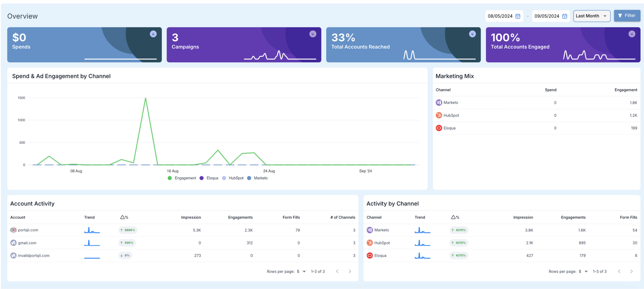Click the gmail.com trend sparkline
This screenshot has height=289, width=644.
pyautogui.click(x=92, y=243)
